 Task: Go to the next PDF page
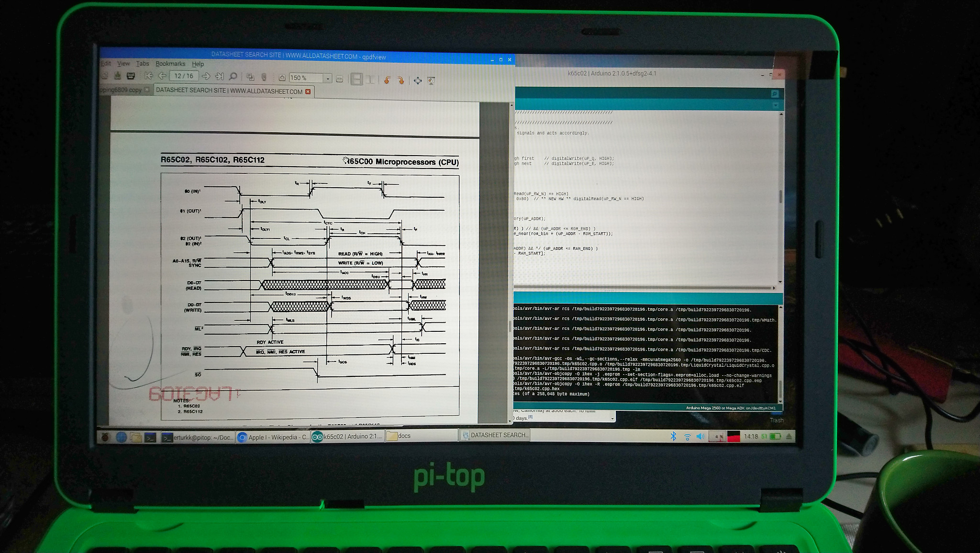click(206, 76)
